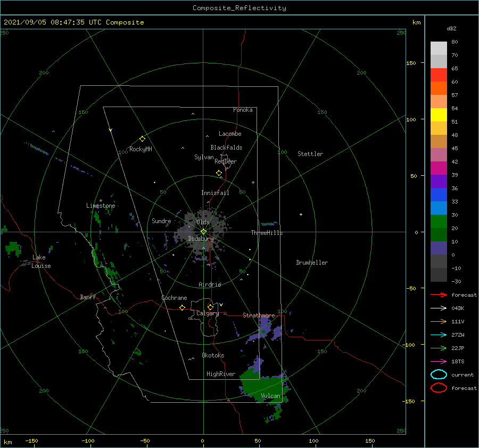
Task: Click the cyan 'current' ellipse icon
Action: point(439,374)
